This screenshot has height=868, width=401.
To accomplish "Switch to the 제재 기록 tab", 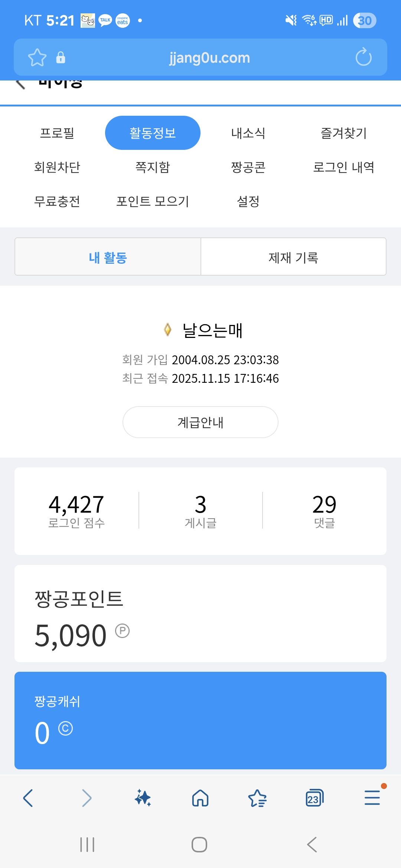I will click(293, 257).
